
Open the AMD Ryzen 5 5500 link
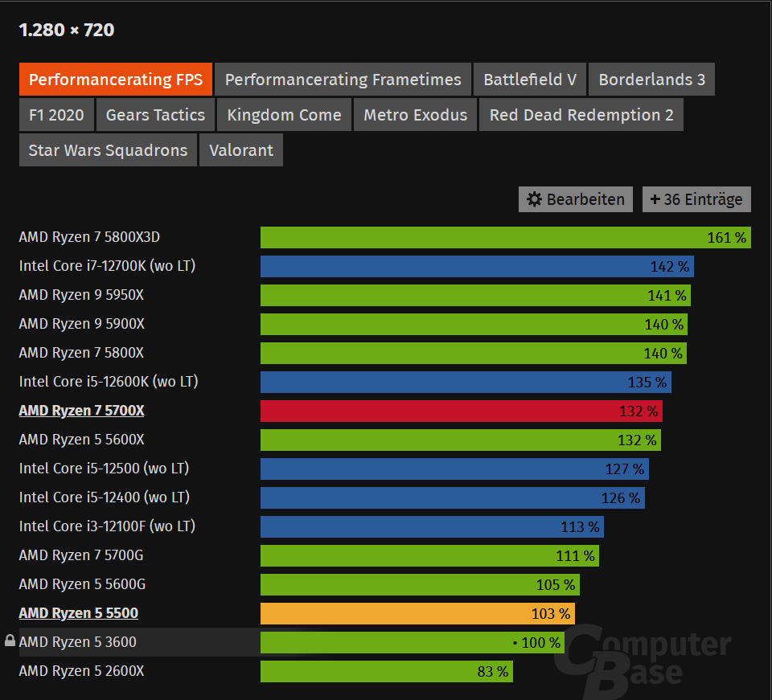coord(79,613)
